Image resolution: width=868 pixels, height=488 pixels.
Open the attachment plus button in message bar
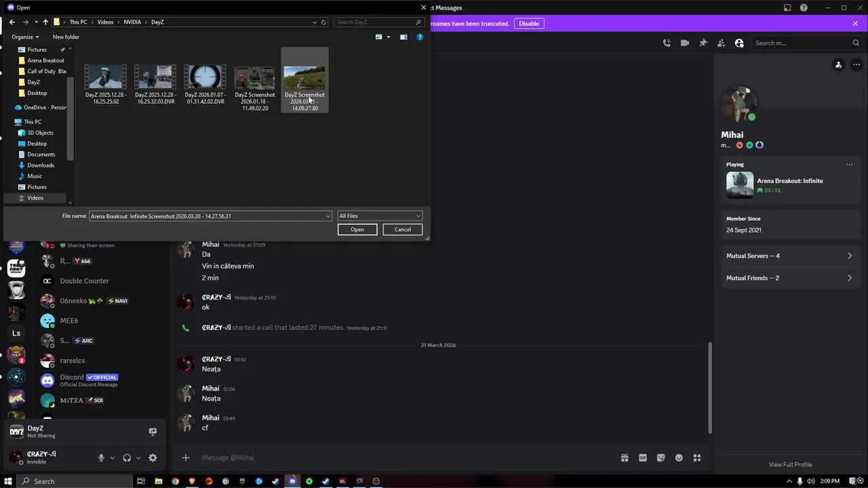(185, 457)
